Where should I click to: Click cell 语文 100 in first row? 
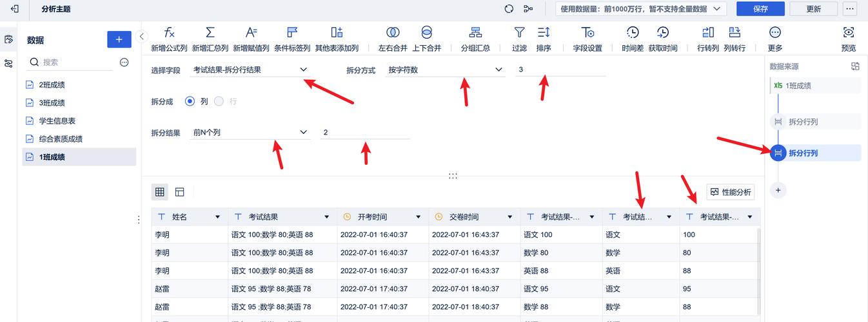(561, 235)
